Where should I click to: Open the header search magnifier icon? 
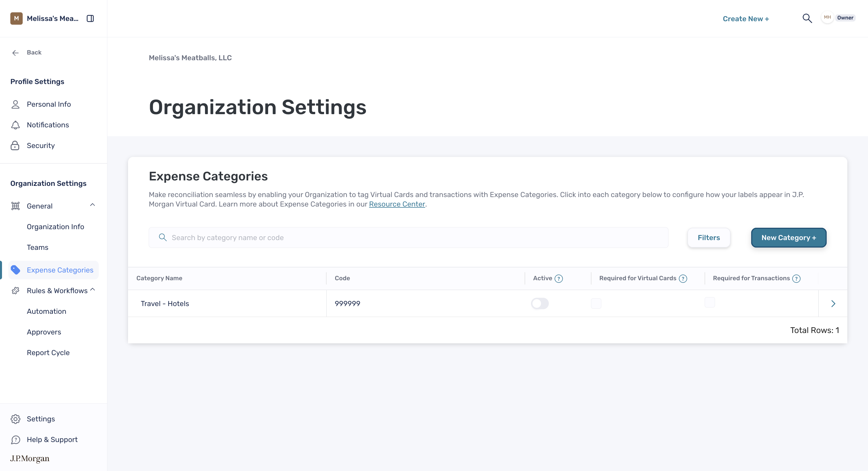click(807, 18)
